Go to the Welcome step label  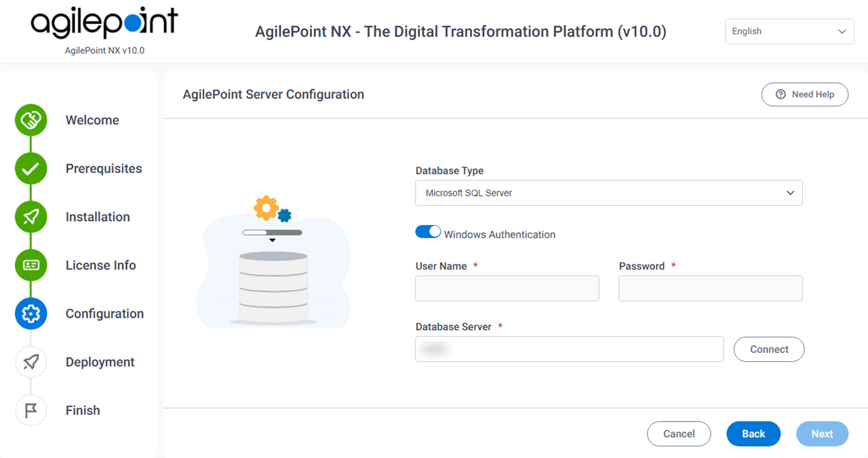(92, 121)
